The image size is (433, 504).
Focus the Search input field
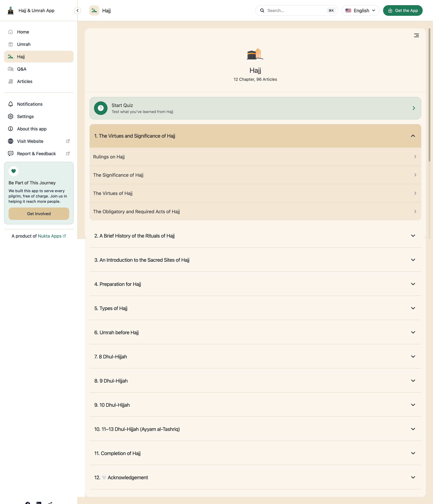pyautogui.click(x=296, y=10)
